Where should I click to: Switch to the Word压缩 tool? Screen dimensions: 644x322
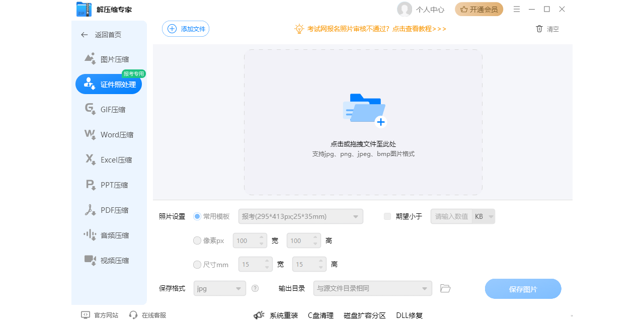pos(109,134)
